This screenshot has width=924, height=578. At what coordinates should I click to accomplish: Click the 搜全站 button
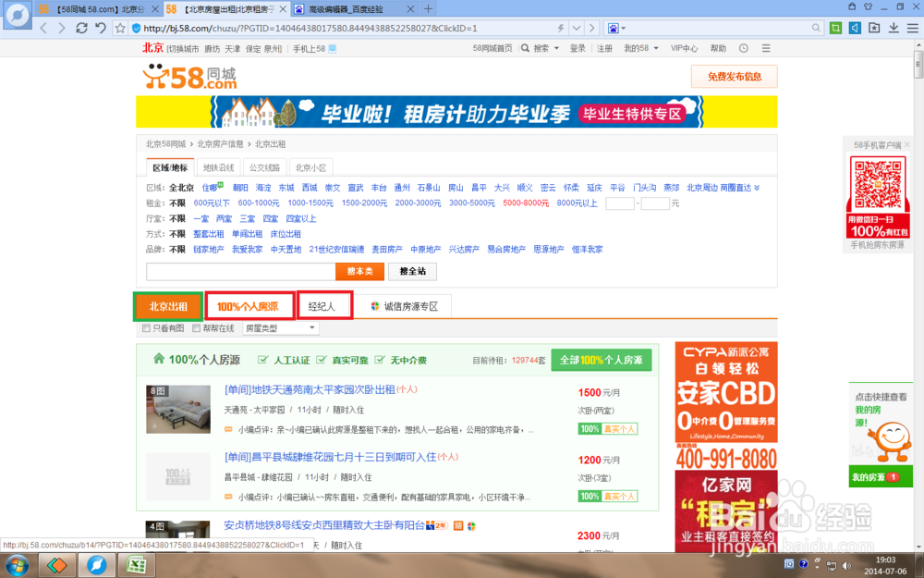click(x=412, y=271)
